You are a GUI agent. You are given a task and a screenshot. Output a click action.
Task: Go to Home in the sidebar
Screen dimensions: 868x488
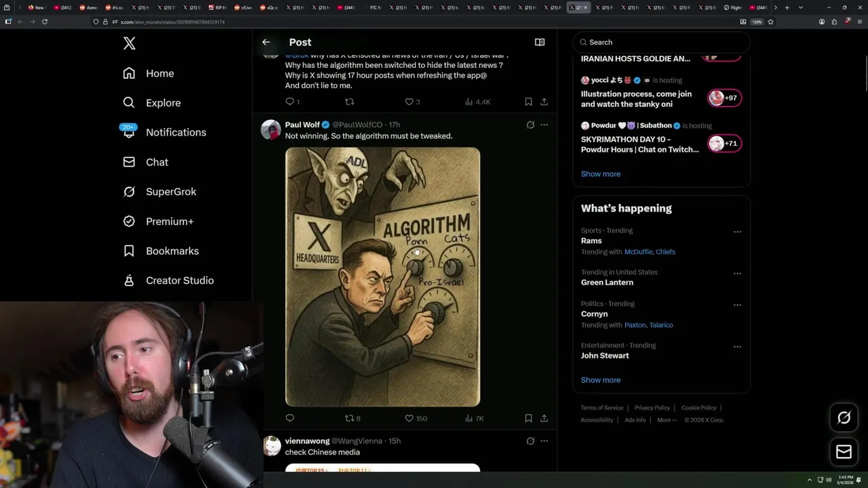coord(149,73)
